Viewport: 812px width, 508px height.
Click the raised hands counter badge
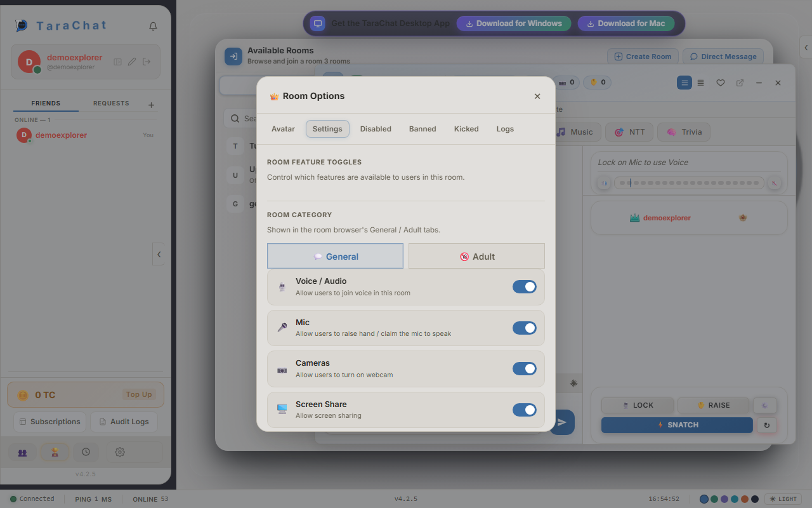(597, 82)
